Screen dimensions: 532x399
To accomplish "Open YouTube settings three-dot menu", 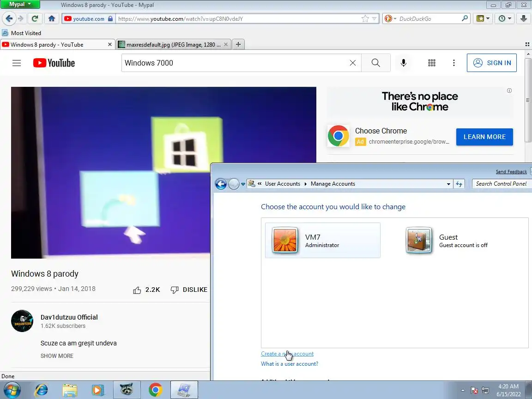I will pos(453,63).
